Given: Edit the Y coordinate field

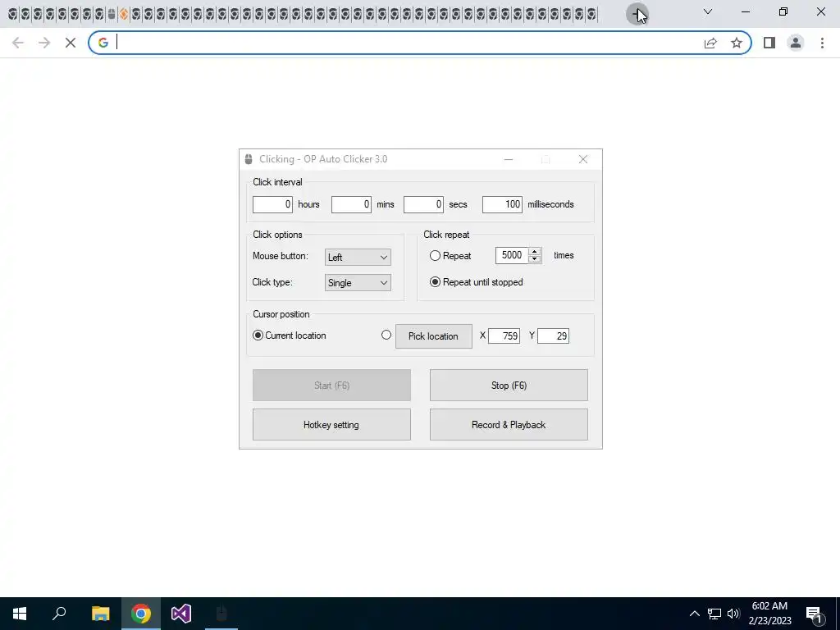Looking at the screenshot, I should point(554,336).
